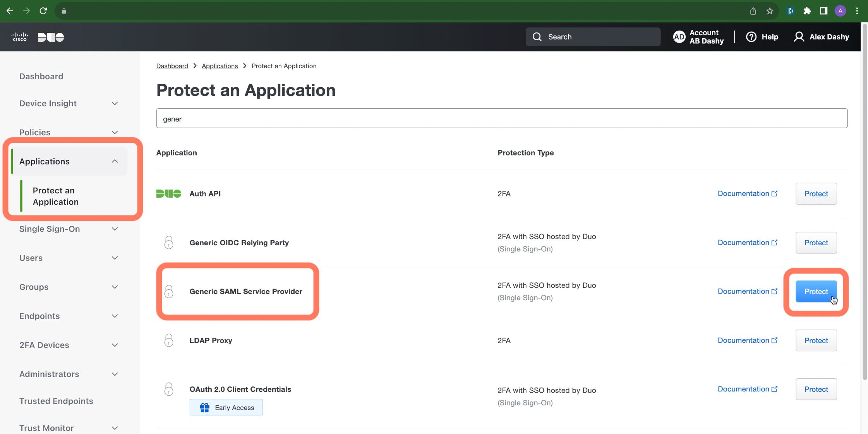Protect Generic SAML Service Provider
Image resolution: width=868 pixels, height=434 pixels.
(816, 291)
